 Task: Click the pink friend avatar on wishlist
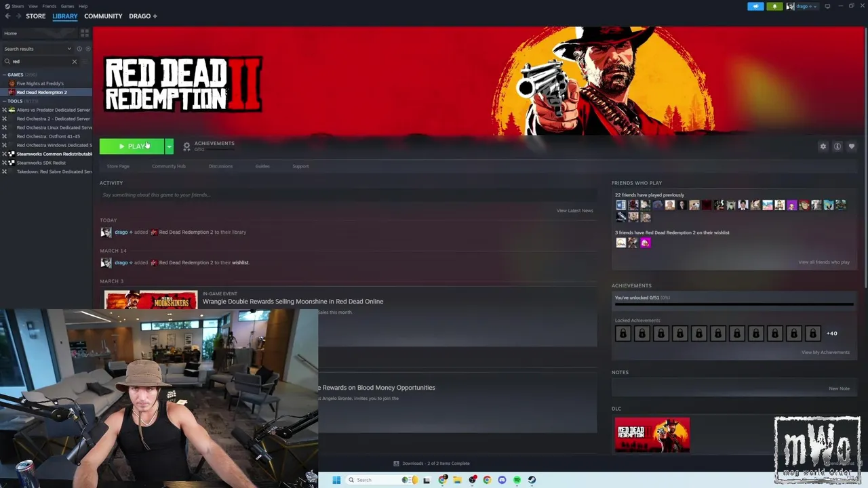[646, 243]
